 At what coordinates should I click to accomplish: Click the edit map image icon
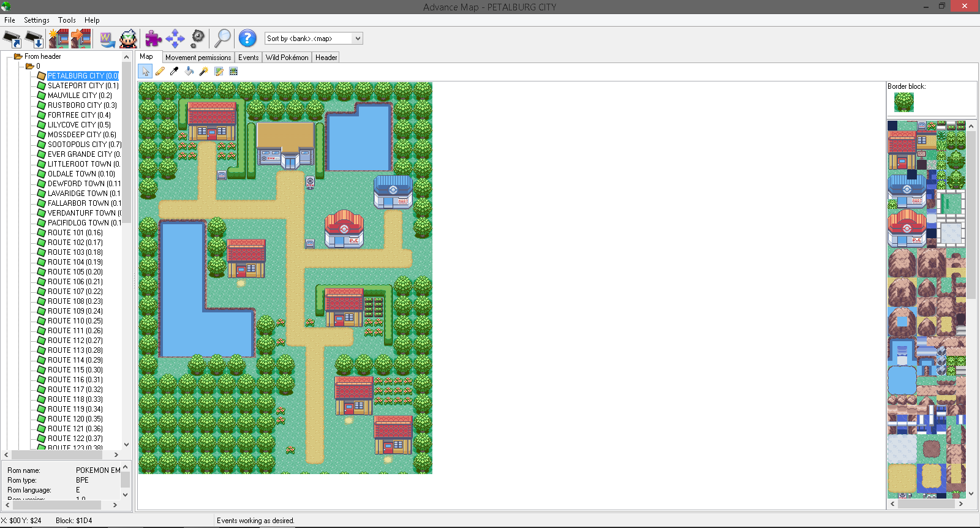219,72
